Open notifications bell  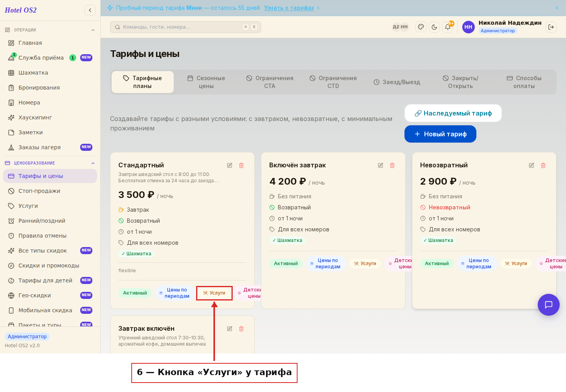448,27
